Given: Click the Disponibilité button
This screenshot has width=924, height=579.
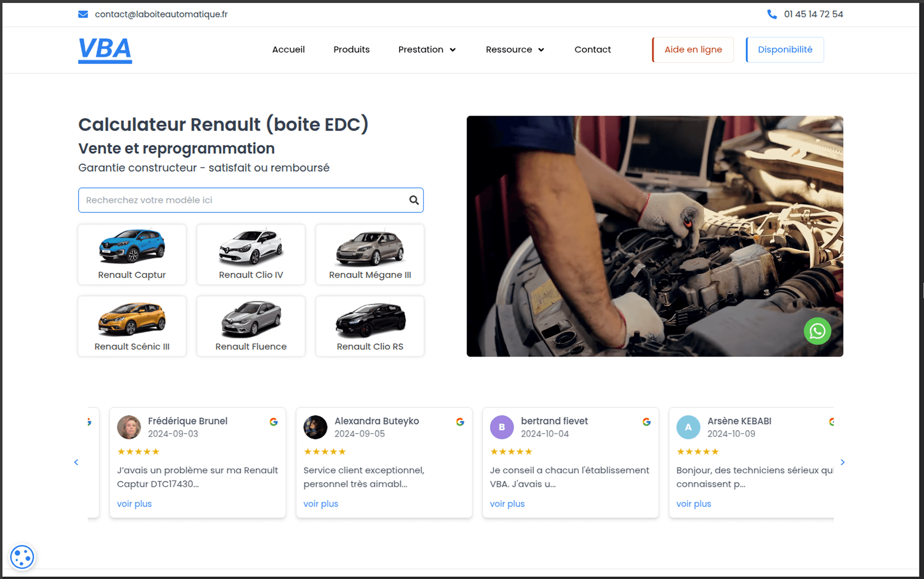Looking at the screenshot, I should [x=784, y=50].
